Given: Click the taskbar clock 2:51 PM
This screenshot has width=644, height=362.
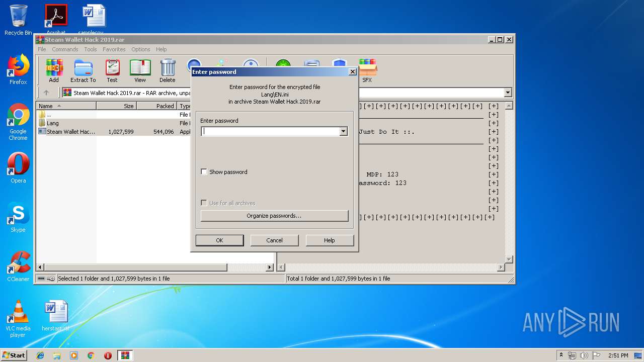Looking at the screenshot, I should pos(618,355).
